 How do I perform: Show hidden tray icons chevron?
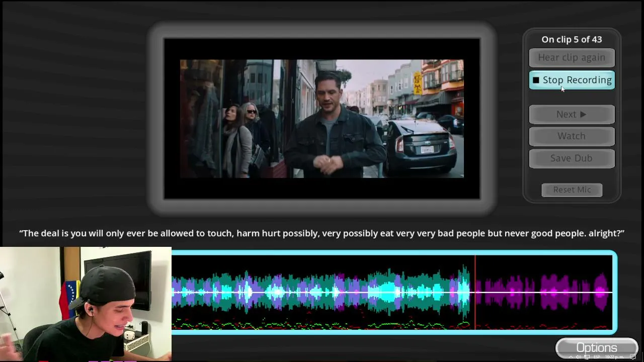(x=571, y=357)
